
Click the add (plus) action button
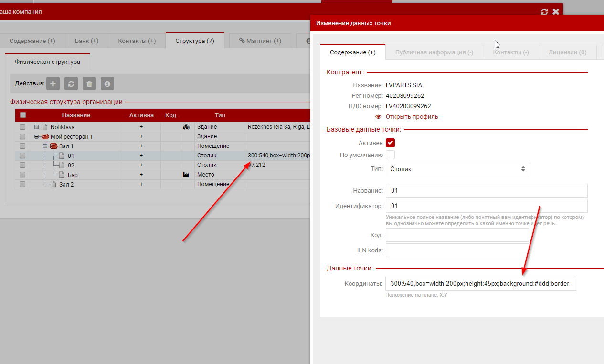point(53,84)
